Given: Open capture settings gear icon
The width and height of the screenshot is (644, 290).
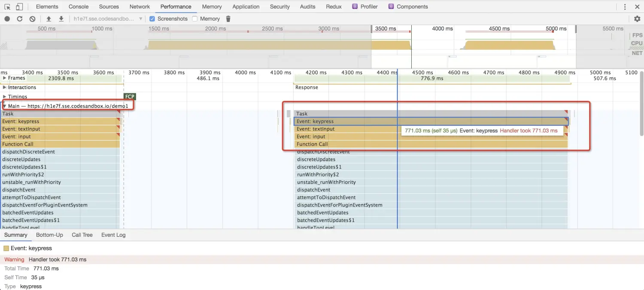Looking at the screenshot, I should click(x=637, y=19).
